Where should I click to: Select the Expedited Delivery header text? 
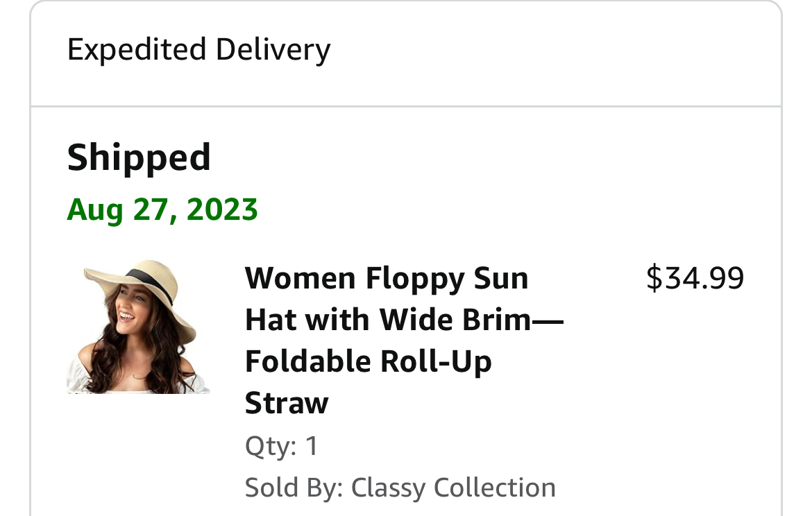(199, 50)
